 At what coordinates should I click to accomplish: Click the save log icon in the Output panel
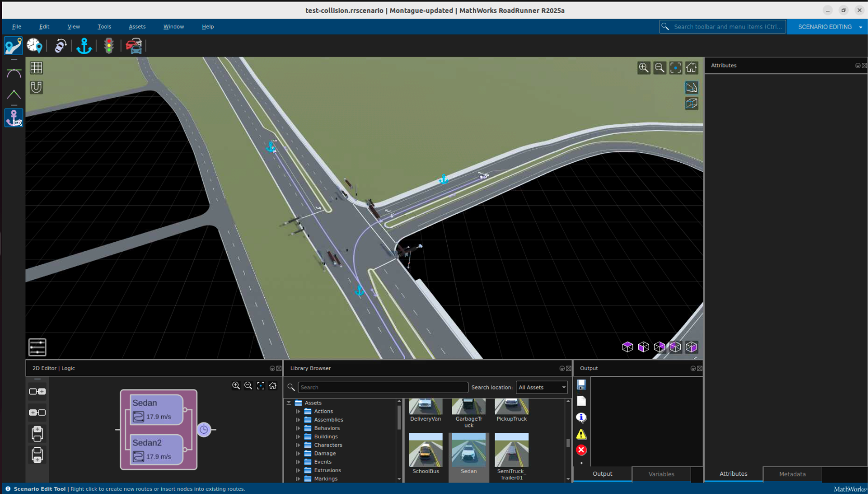click(x=581, y=384)
